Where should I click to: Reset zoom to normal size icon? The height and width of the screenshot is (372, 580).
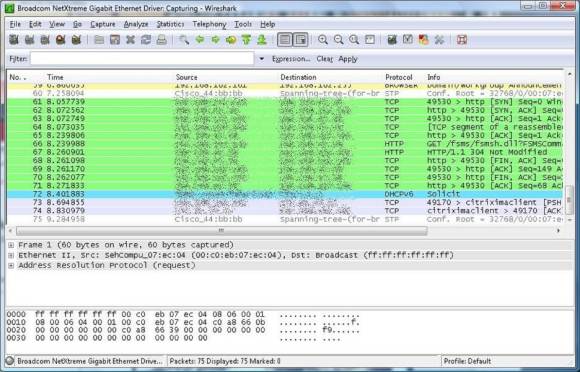pos(354,40)
